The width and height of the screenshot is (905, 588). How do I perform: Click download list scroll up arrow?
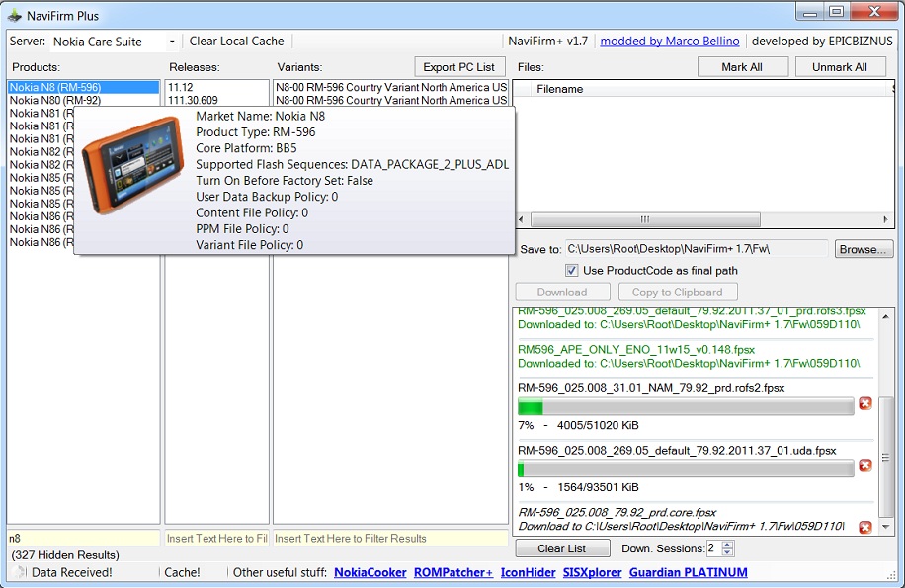[x=886, y=317]
